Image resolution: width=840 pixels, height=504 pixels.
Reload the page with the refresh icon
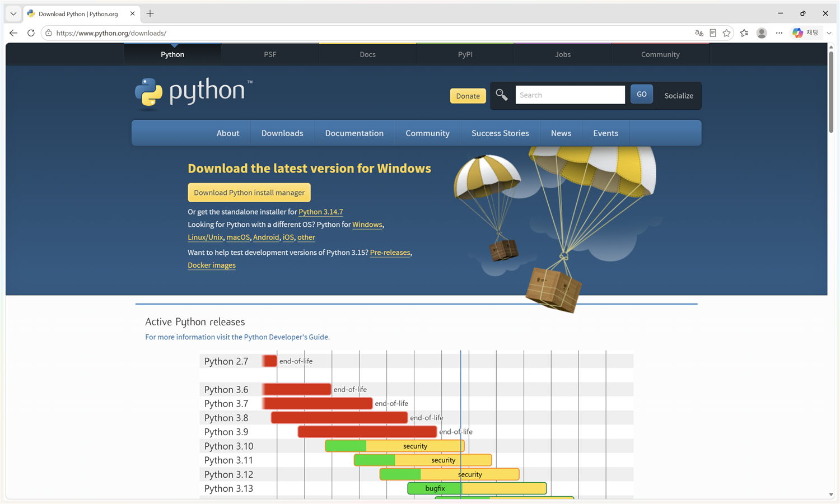click(31, 33)
